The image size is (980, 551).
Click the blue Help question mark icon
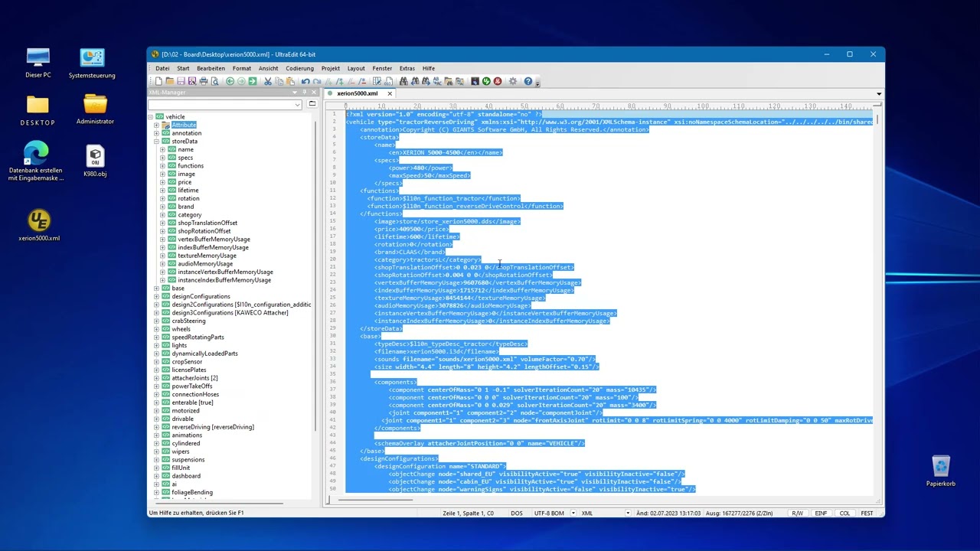click(528, 81)
